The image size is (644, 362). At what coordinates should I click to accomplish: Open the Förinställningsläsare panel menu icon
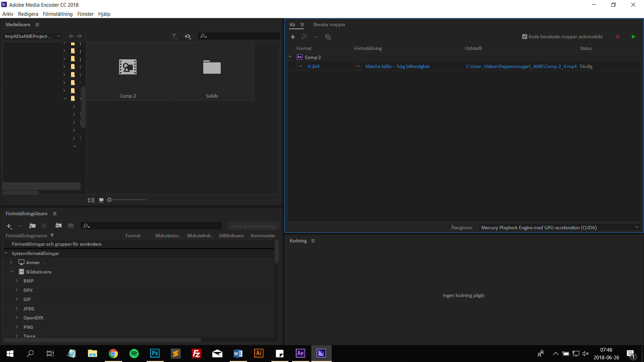pos(55,214)
